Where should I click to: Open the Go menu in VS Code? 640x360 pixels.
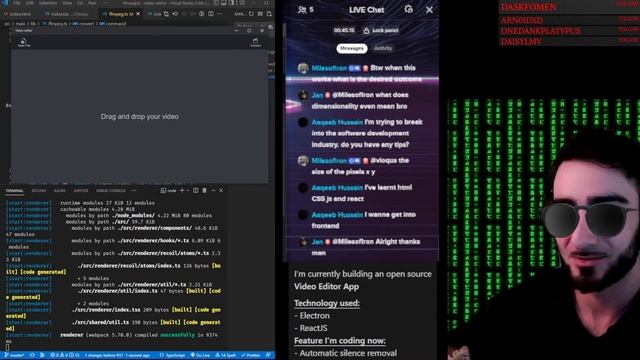coord(80,3)
